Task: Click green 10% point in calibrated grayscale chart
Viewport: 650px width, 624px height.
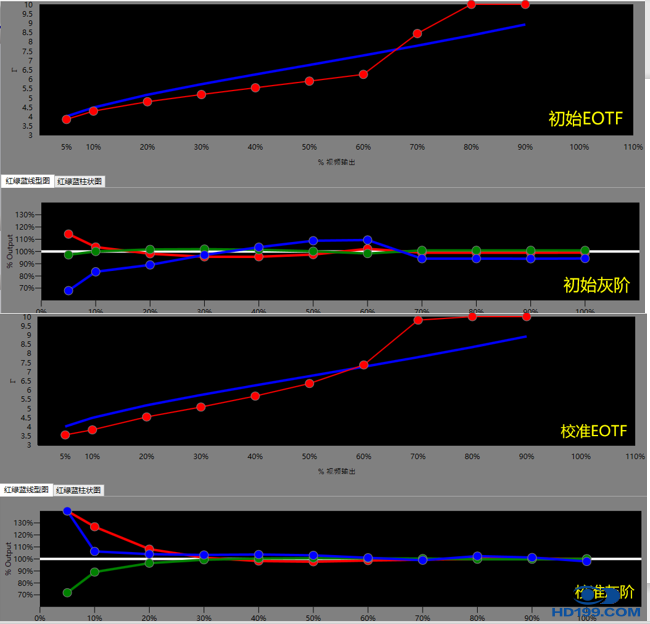Action: (x=95, y=572)
